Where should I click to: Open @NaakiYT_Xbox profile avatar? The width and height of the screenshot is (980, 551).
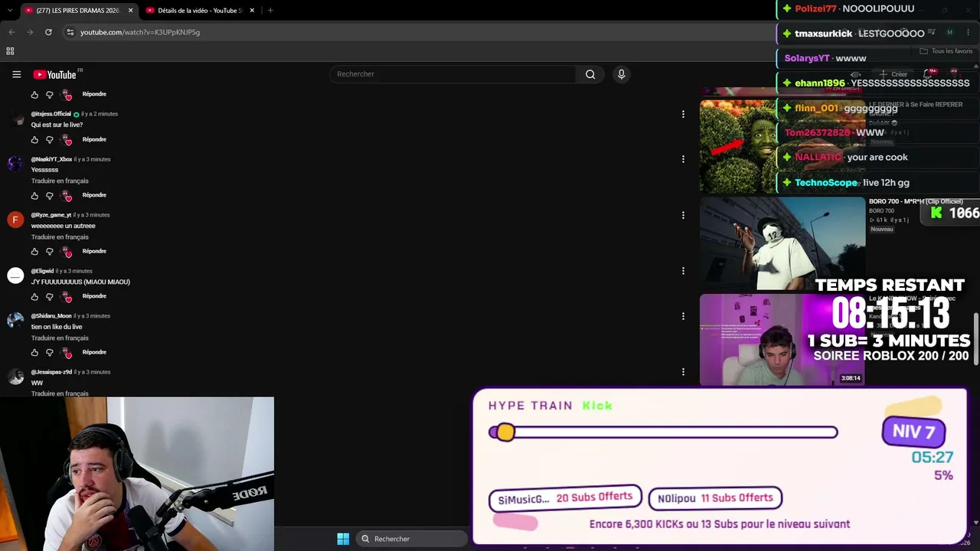pyautogui.click(x=15, y=164)
